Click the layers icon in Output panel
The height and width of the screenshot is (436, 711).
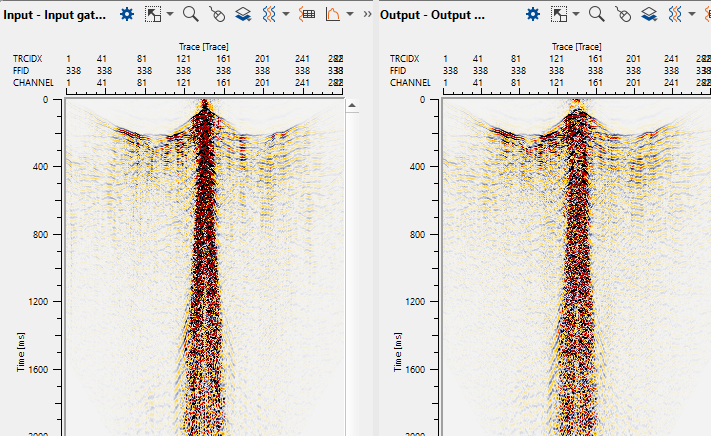tap(649, 14)
